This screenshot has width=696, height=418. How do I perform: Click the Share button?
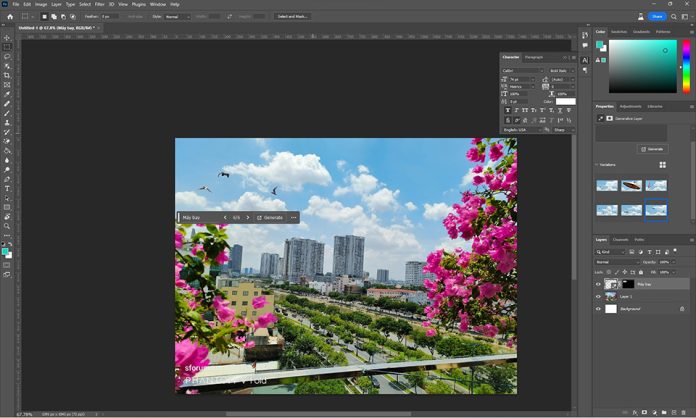(657, 16)
